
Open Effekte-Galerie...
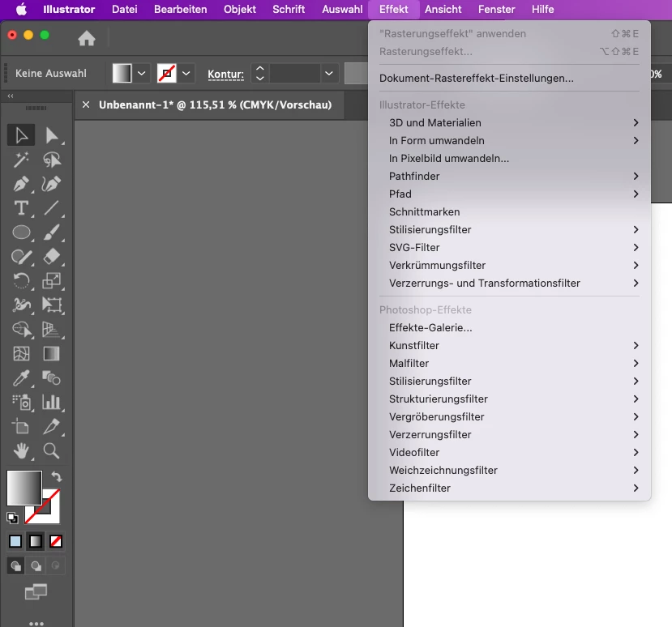(509, 327)
